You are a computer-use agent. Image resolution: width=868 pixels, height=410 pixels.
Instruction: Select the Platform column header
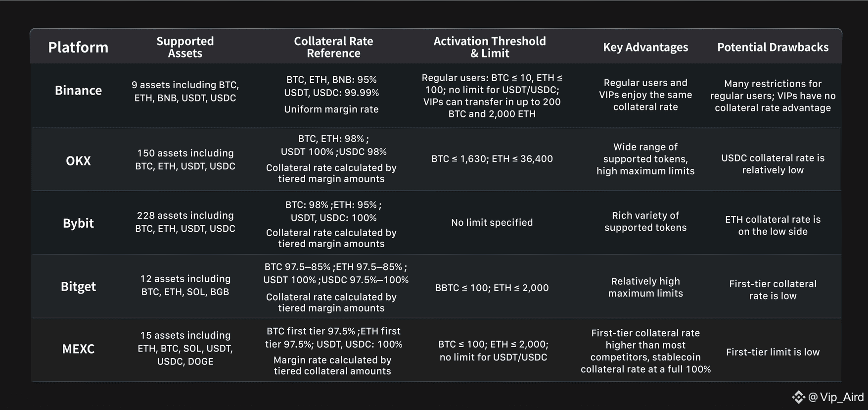(78, 47)
